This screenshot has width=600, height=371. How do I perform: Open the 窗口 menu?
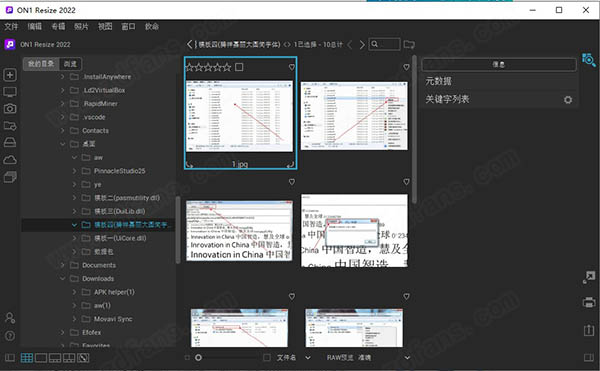tap(128, 26)
